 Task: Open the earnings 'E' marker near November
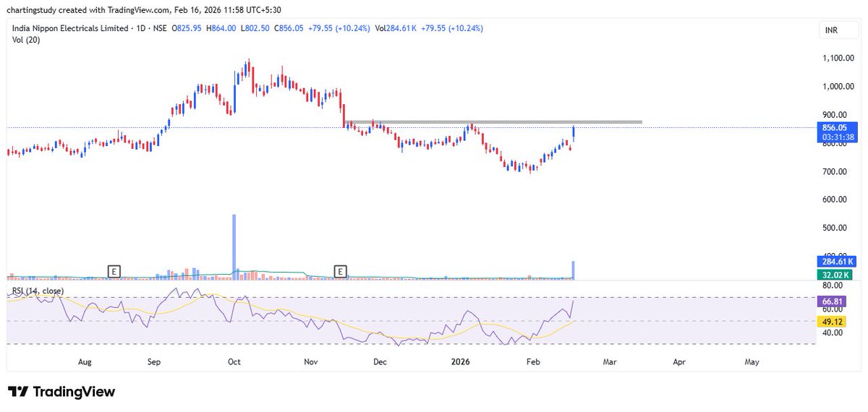tap(340, 271)
